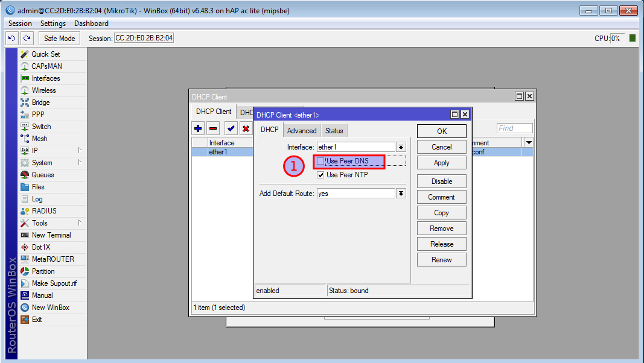This screenshot has width=644, height=363.
Task: Open the Manual entry
Action: pos(42,295)
